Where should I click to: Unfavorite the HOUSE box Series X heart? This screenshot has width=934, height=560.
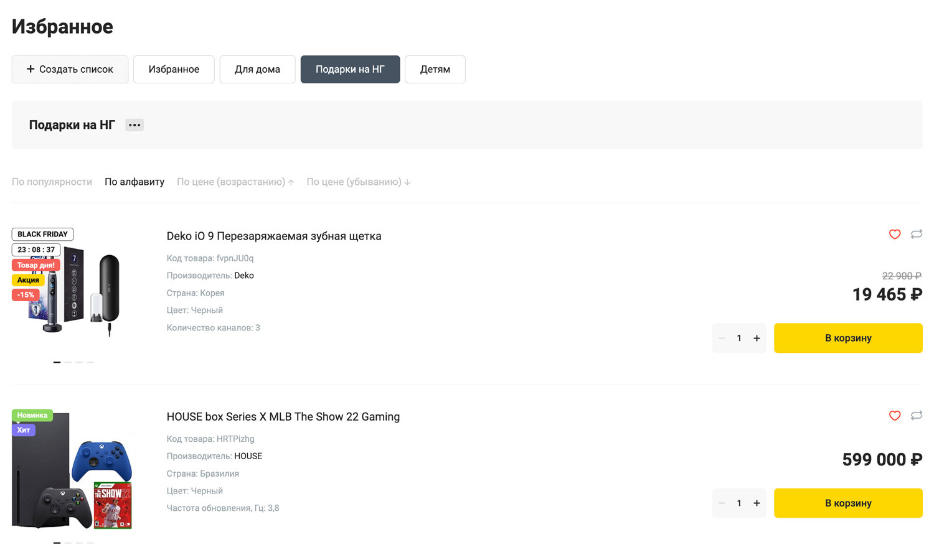pos(894,416)
